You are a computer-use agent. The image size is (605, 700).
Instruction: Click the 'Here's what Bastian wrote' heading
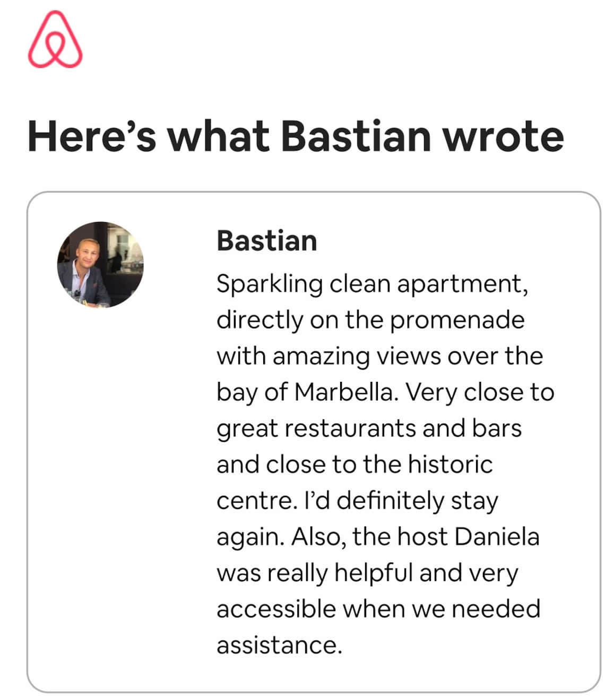click(x=296, y=136)
